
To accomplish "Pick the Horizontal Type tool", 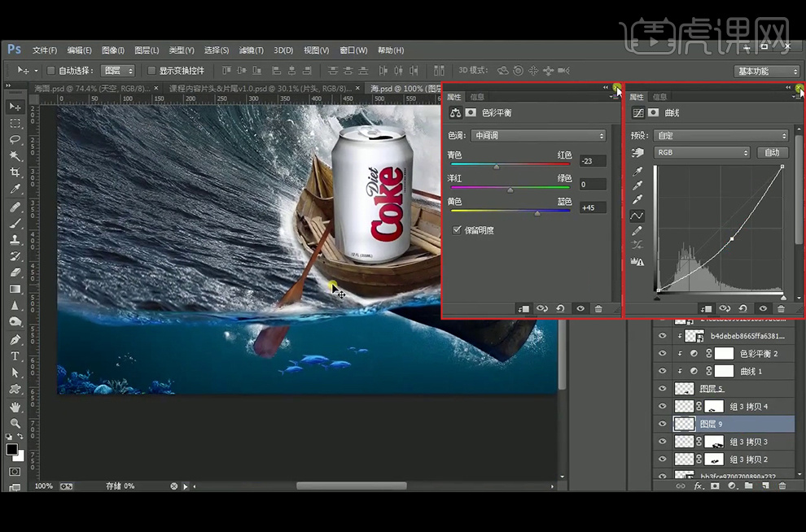I will coord(15,355).
